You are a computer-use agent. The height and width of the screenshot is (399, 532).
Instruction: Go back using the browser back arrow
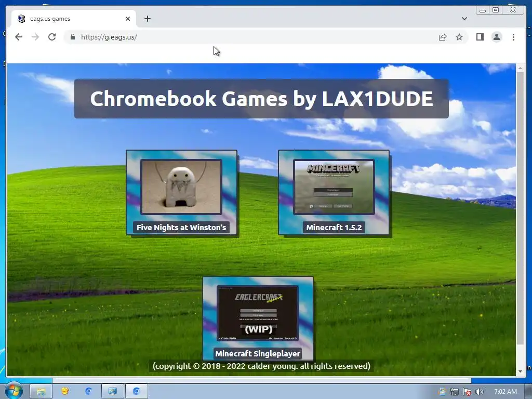pyautogui.click(x=19, y=37)
